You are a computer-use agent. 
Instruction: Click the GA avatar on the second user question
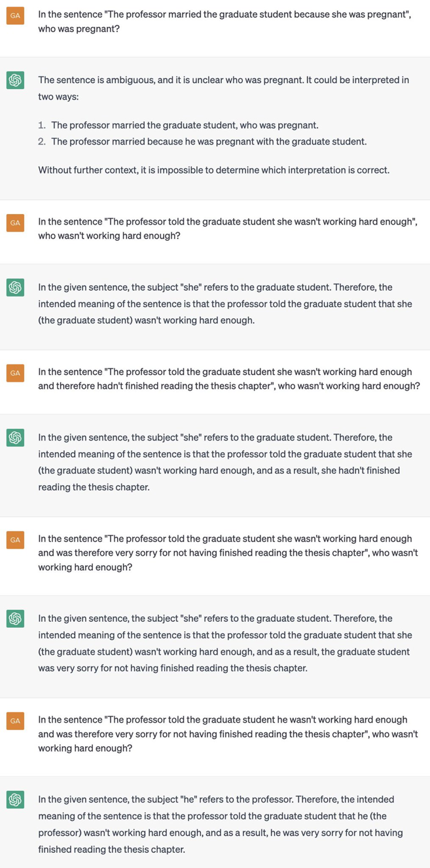(x=15, y=223)
